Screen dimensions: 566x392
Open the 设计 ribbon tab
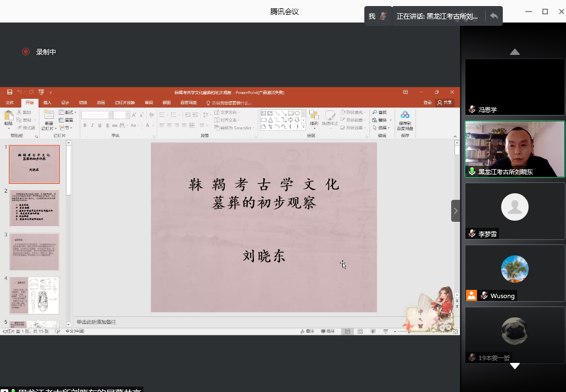click(65, 103)
